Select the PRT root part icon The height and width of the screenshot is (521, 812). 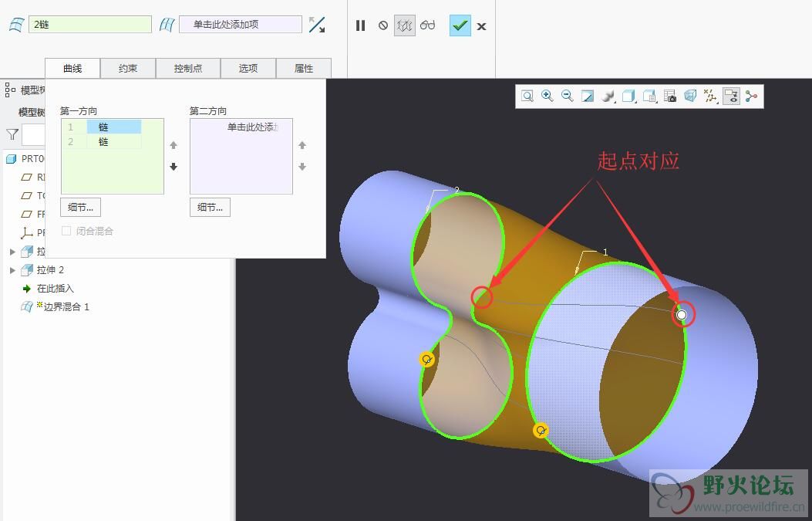[x=12, y=159]
